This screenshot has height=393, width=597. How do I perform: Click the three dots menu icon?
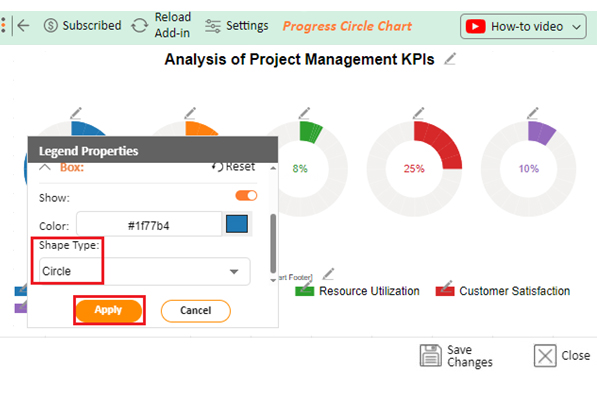(3, 25)
